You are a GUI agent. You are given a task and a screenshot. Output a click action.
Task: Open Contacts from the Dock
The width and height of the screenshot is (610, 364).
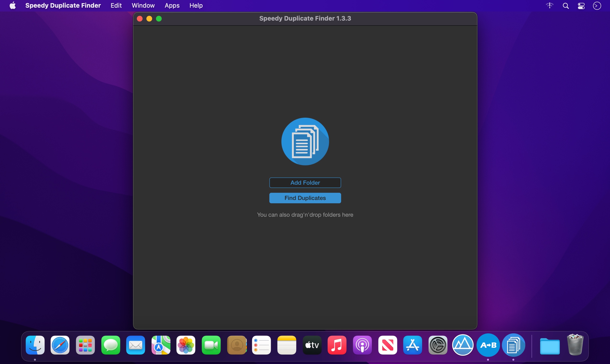pyautogui.click(x=237, y=345)
